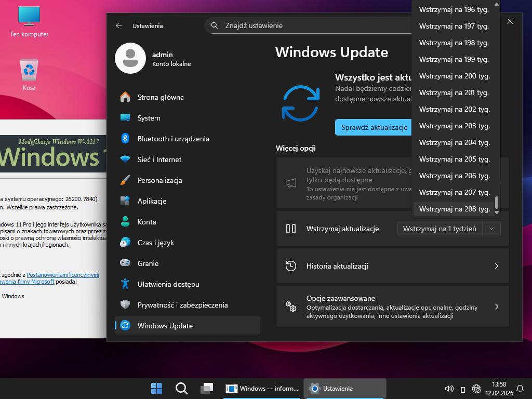Choose Wstrzymaj na 200 tyg. option
Screen dimensions: 532x399
point(454,76)
